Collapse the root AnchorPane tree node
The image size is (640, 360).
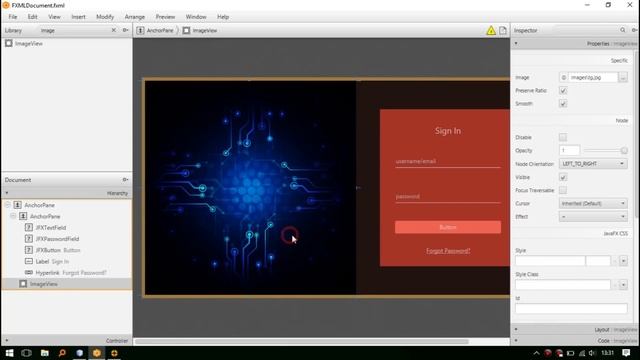pos(7,205)
